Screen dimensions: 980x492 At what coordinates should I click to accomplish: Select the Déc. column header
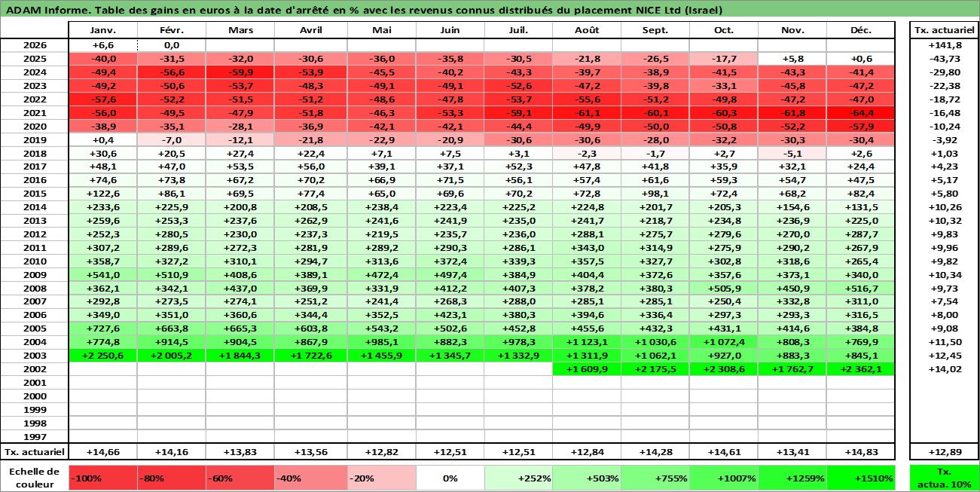860,30
